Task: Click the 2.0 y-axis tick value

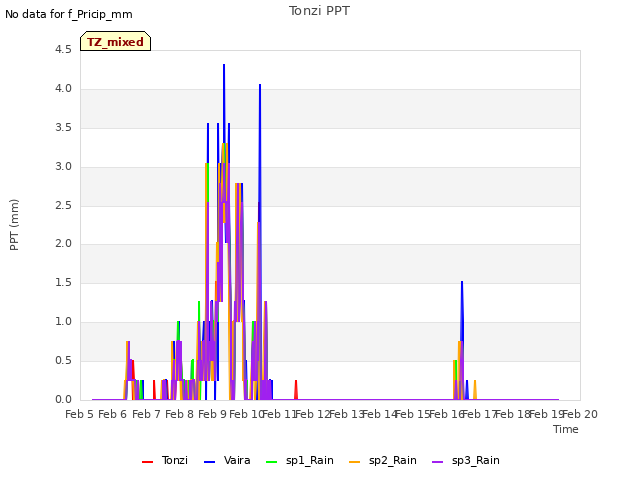Action: (63, 244)
